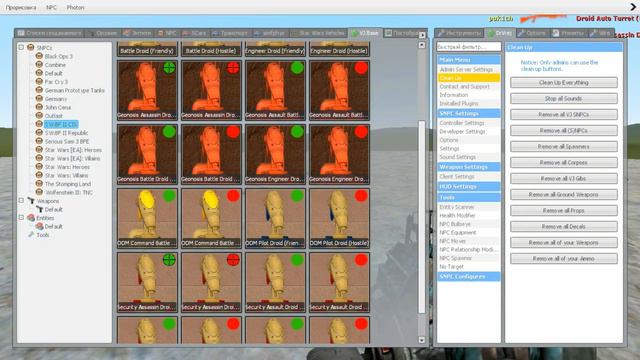Select Default under Weapons tree node

coord(53,210)
